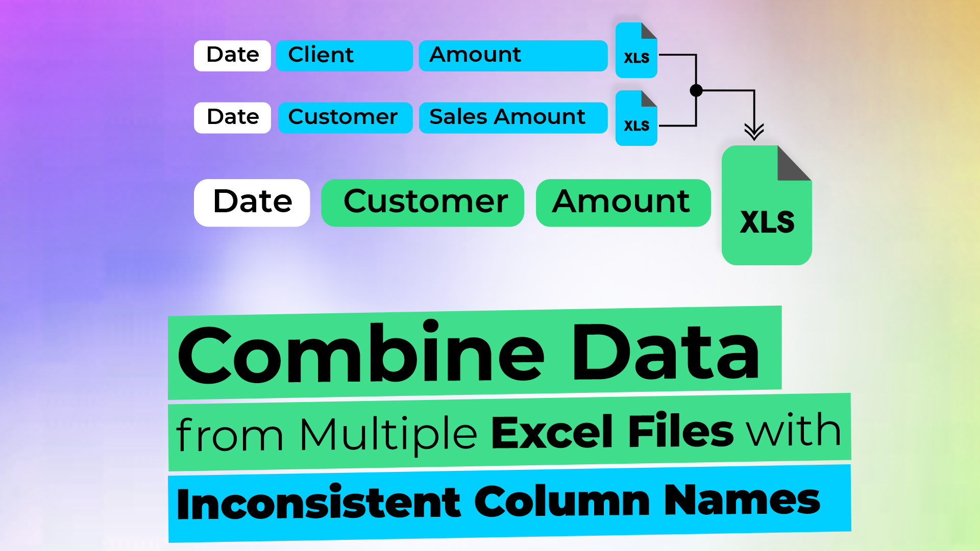Select the Date output column label

254,201
